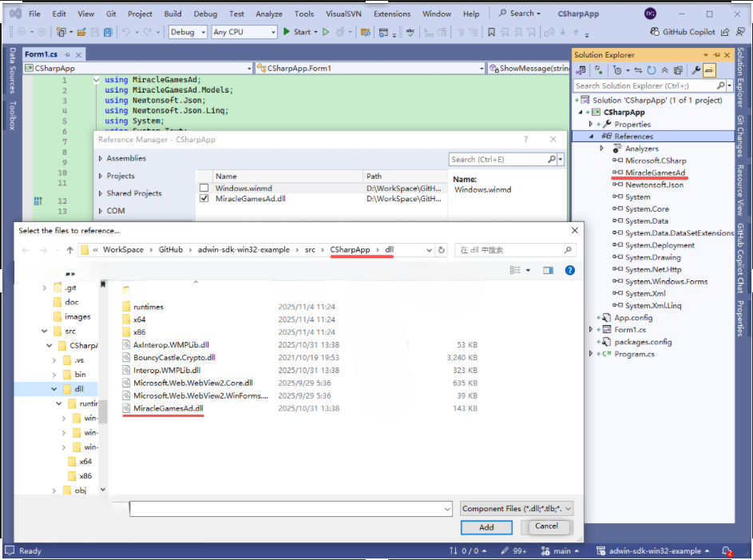Collapse all nodes in Solution Explorer

click(x=665, y=70)
